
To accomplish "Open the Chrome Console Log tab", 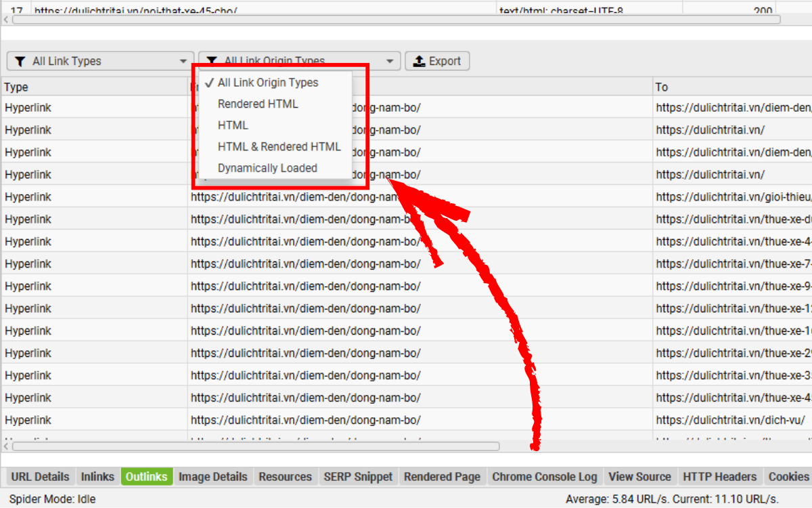I will (545, 476).
